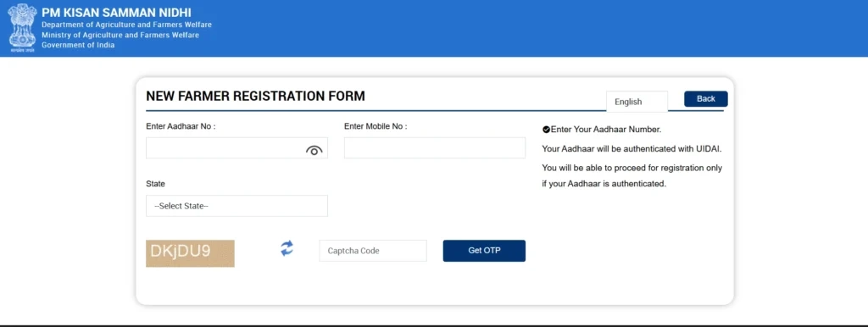This screenshot has width=868, height=327.
Task: Focus the Enter Aadhaar No input field
Action: click(x=237, y=147)
